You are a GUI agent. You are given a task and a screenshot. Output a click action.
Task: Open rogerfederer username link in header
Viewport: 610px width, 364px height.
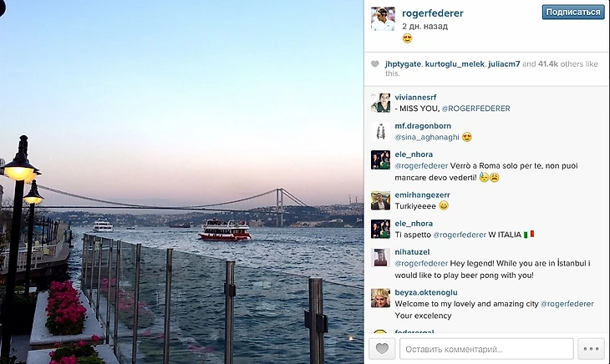pyautogui.click(x=433, y=13)
